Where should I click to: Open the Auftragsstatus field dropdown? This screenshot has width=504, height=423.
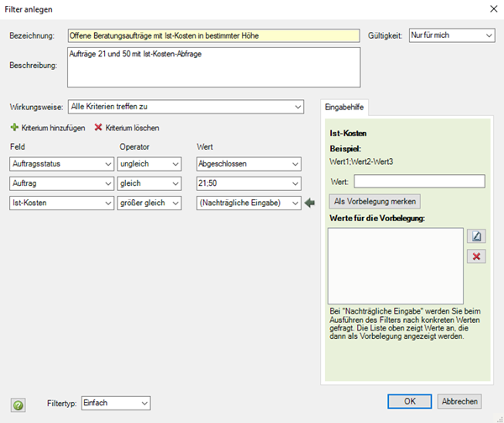click(61, 164)
